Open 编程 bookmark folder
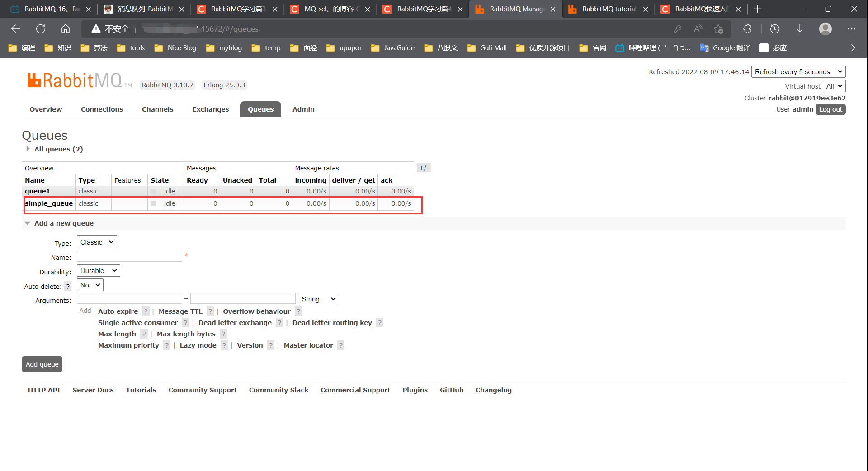This screenshot has height=471, width=868. [22, 48]
